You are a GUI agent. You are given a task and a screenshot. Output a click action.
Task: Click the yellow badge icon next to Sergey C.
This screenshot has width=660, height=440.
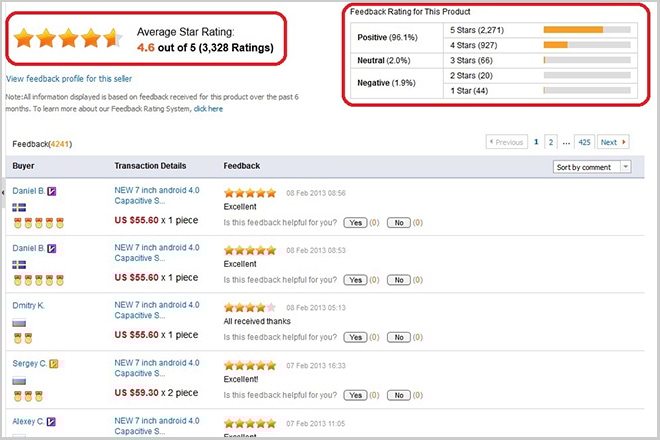point(55,365)
